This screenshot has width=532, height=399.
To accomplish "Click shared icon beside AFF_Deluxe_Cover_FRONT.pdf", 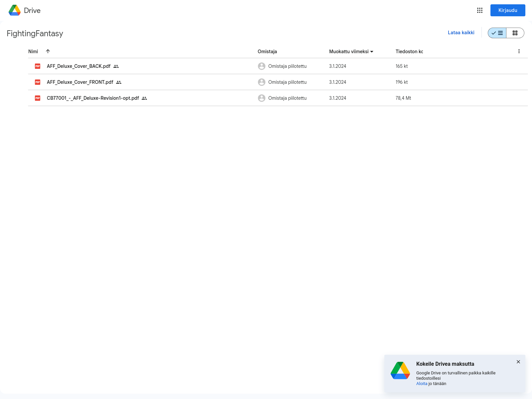I will click(x=119, y=82).
